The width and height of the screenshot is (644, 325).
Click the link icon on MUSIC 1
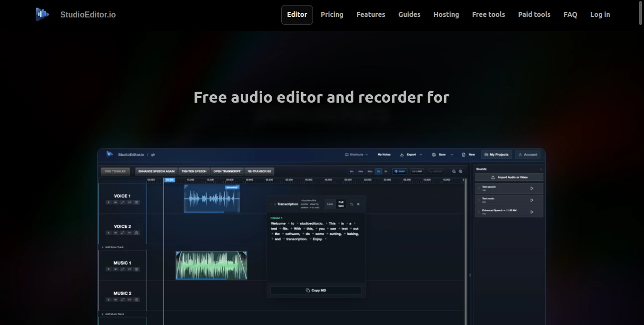[130, 269]
